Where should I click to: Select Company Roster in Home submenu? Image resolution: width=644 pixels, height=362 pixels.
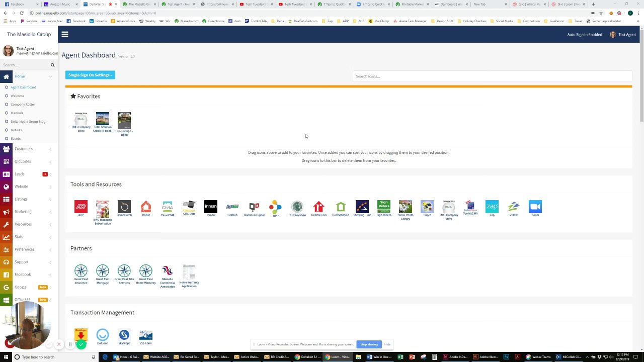(23, 104)
